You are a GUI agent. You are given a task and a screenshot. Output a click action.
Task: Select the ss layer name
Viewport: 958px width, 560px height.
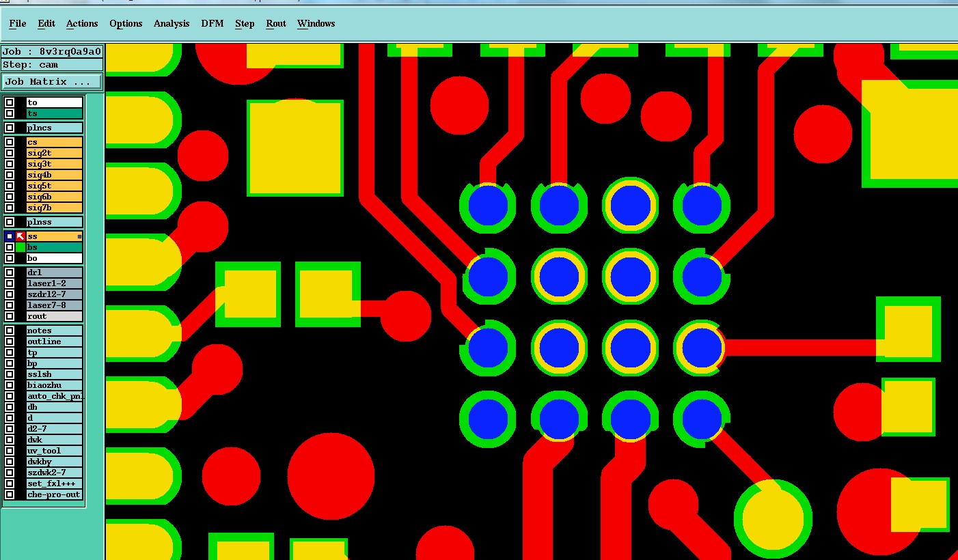54,236
